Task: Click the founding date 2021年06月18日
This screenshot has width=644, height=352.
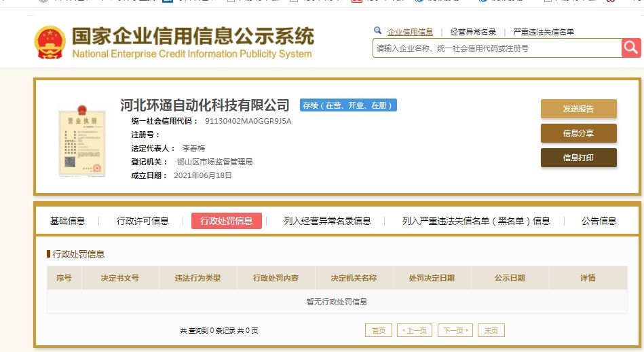Action: click(203, 175)
